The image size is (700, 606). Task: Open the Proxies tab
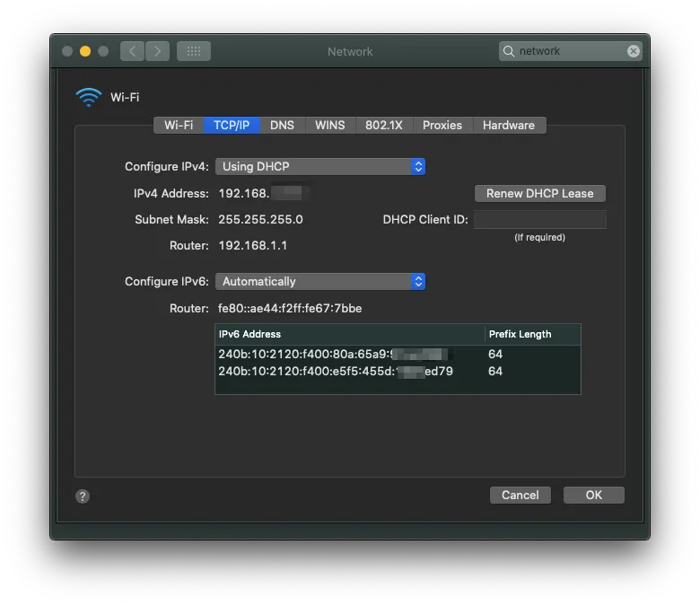click(442, 125)
